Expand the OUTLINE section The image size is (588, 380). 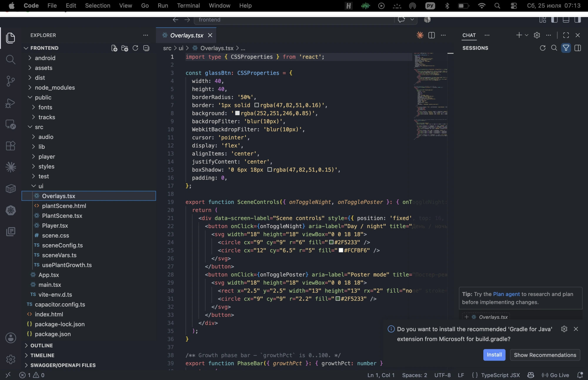tap(88, 345)
